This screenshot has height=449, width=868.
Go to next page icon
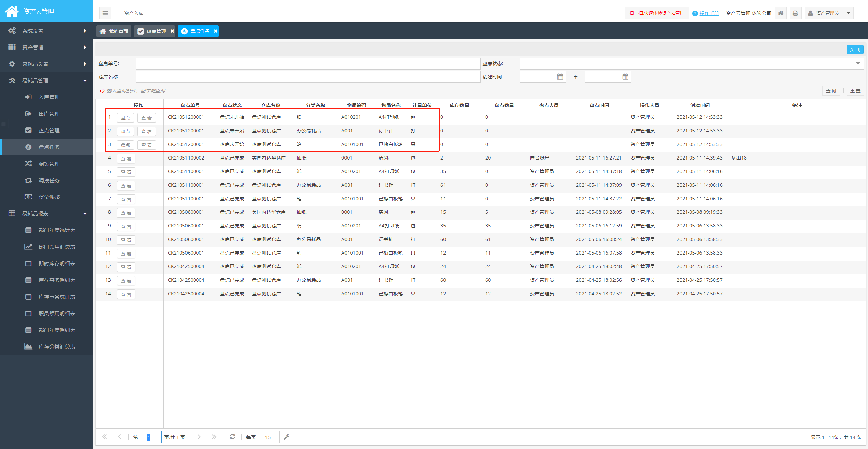(x=199, y=437)
